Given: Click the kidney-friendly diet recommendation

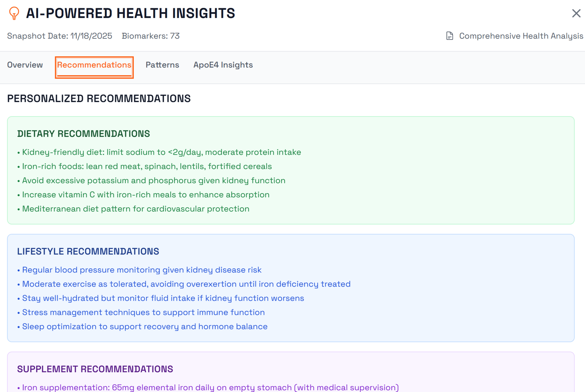Looking at the screenshot, I should [x=161, y=152].
